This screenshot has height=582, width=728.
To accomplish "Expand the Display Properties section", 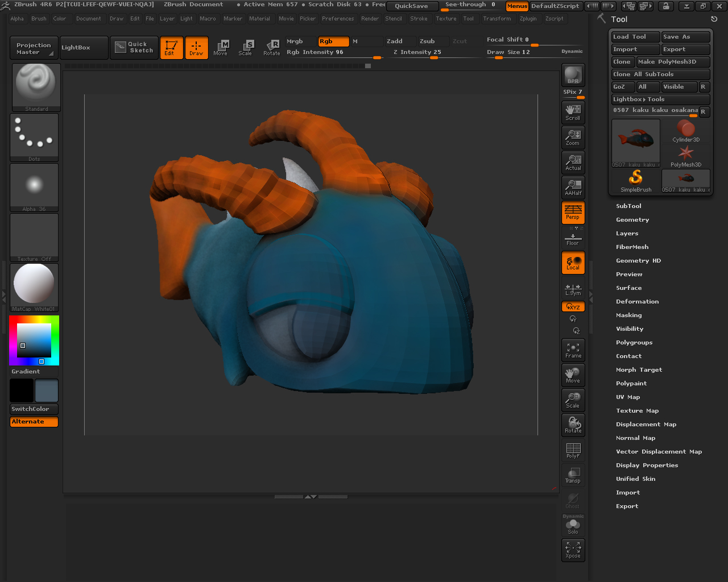I will 647,465.
